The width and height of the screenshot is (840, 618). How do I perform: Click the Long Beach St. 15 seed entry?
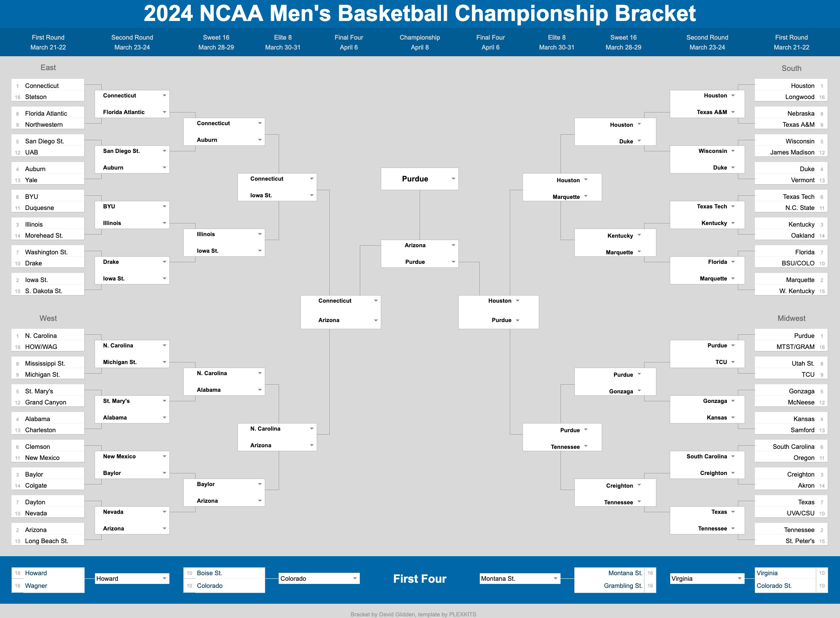[x=44, y=541]
